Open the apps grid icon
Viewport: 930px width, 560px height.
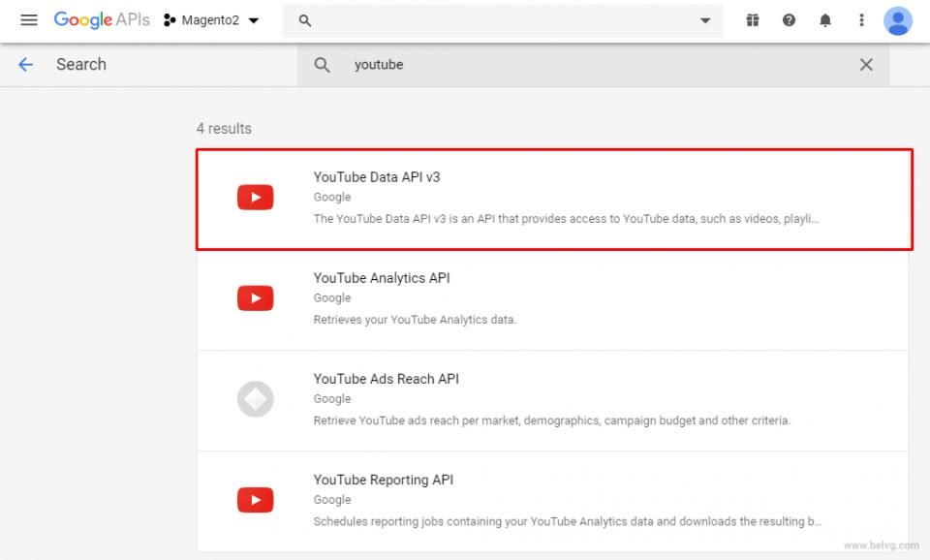click(752, 19)
